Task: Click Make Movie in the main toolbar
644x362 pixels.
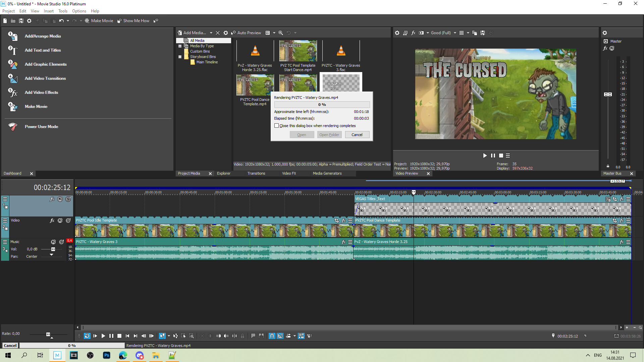Action: coord(99,21)
